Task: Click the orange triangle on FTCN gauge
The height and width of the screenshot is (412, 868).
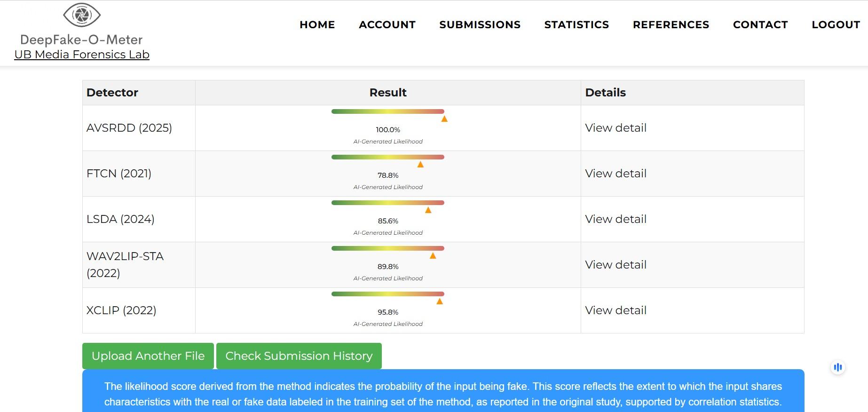Action: click(420, 165)
